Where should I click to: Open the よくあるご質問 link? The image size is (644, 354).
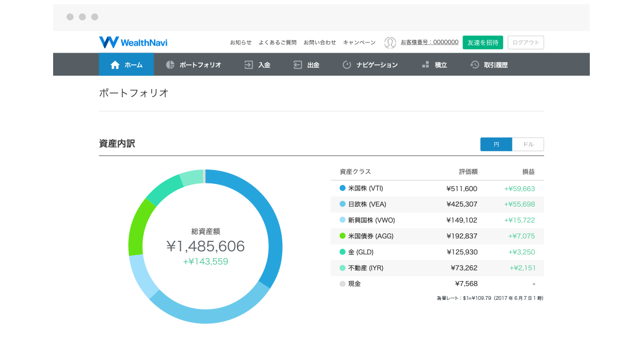(x=277, y=42)
